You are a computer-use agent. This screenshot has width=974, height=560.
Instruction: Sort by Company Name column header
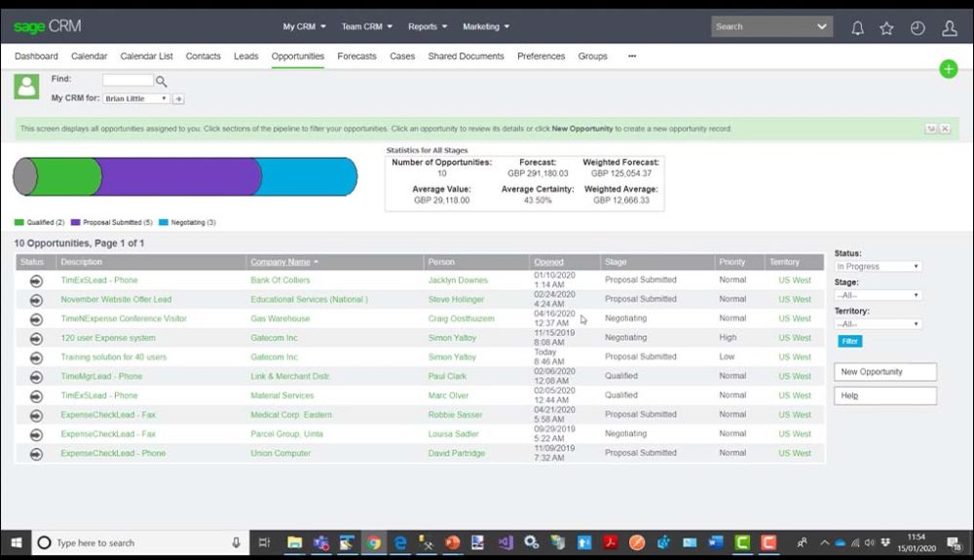tap(281, 262)
